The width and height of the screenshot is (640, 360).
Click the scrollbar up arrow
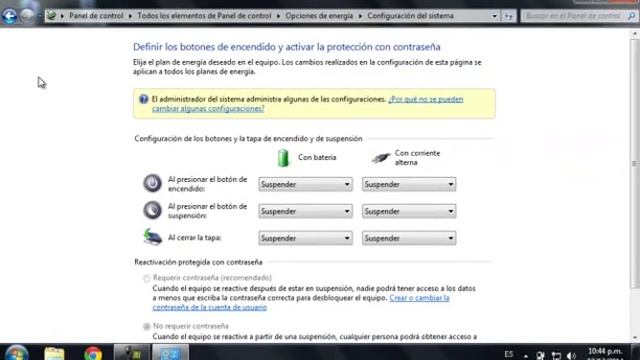tap(634, 34)
